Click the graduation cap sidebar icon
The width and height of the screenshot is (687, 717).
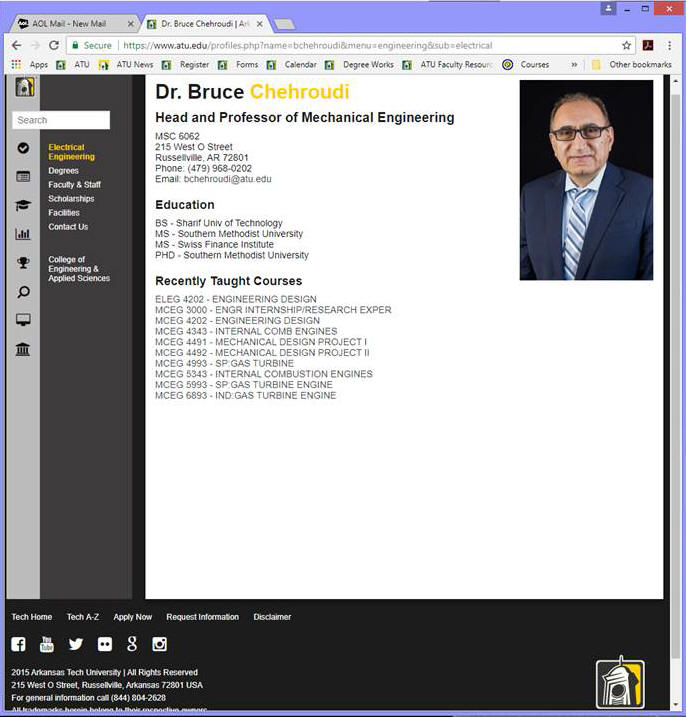click(23, 205)
